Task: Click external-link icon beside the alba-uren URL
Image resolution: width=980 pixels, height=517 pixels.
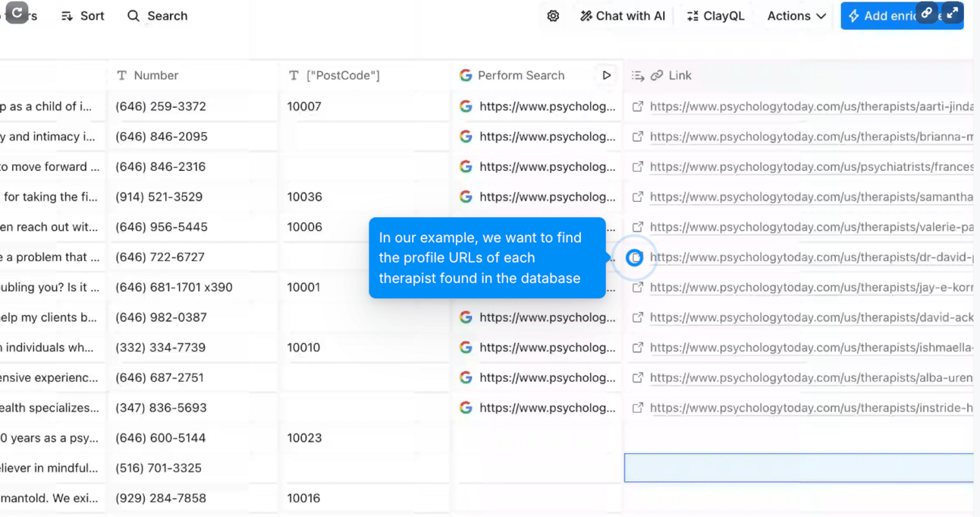Action: [x=638, y=377]
